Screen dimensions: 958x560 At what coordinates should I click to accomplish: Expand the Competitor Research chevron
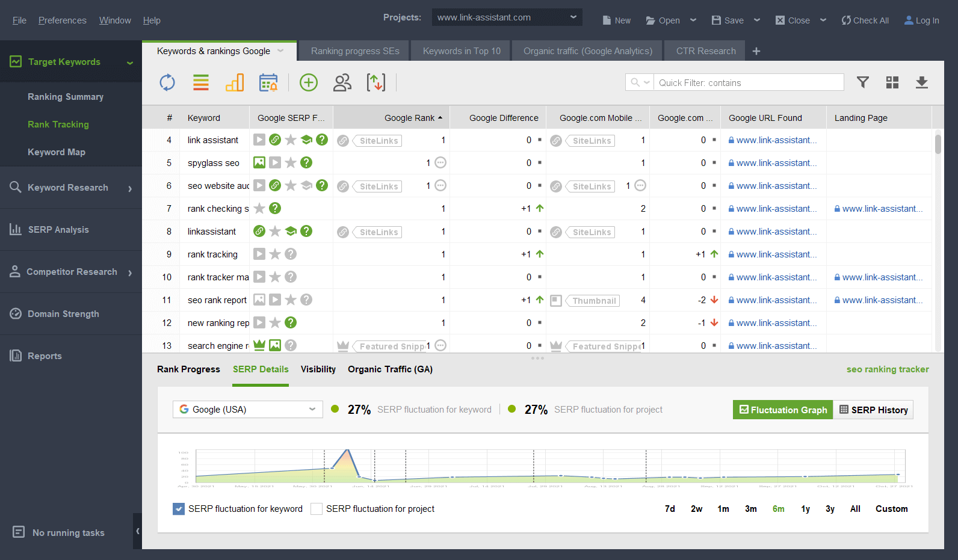coord(130,272)
